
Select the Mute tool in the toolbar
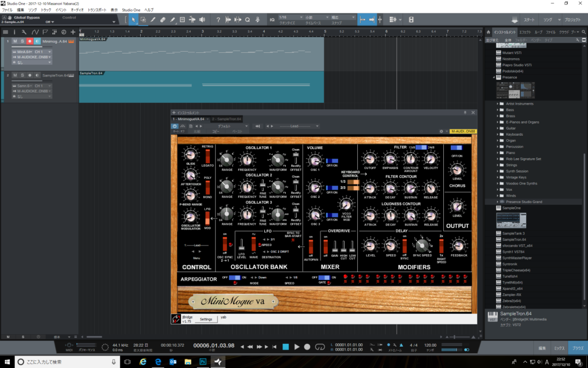(x=183, y=20)
